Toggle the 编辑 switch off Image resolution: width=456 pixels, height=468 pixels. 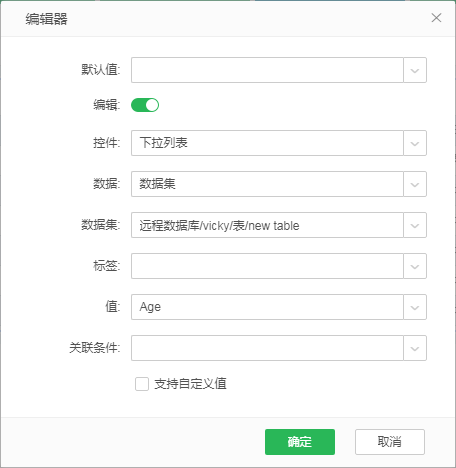(145, 105)
